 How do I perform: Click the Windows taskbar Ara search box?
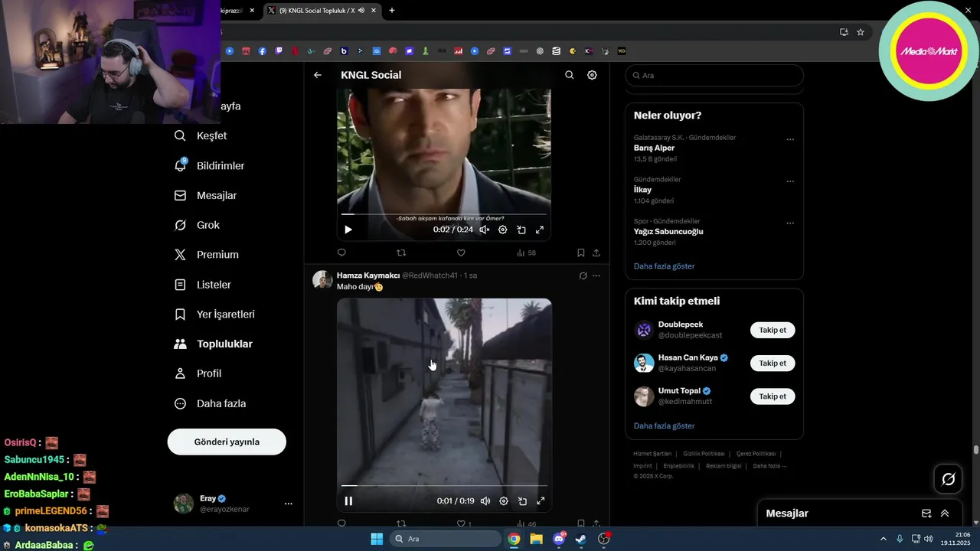pos(446,539)
